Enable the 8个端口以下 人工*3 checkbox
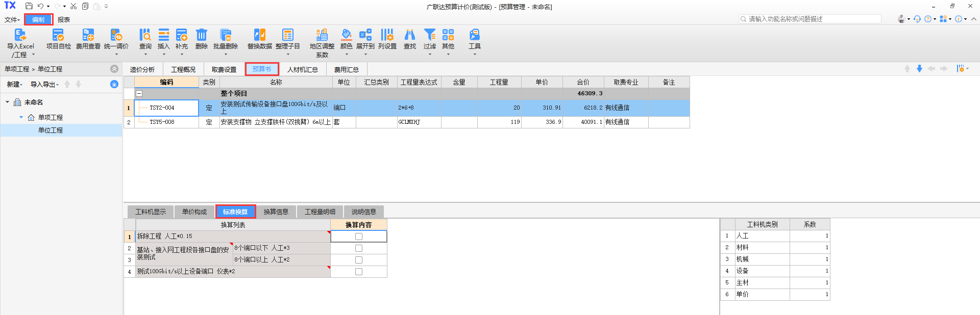Viewport: 980px width, 315px height. [359, 248]
